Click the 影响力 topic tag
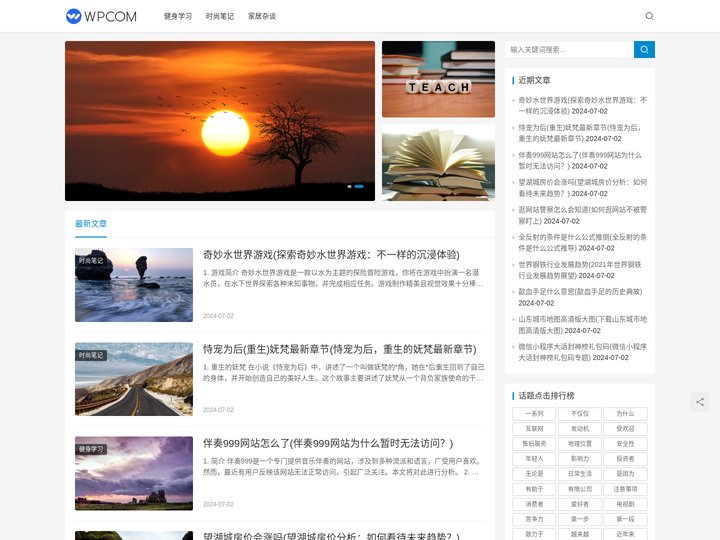Viewport: 720px width, 540px height. [579, 459]
